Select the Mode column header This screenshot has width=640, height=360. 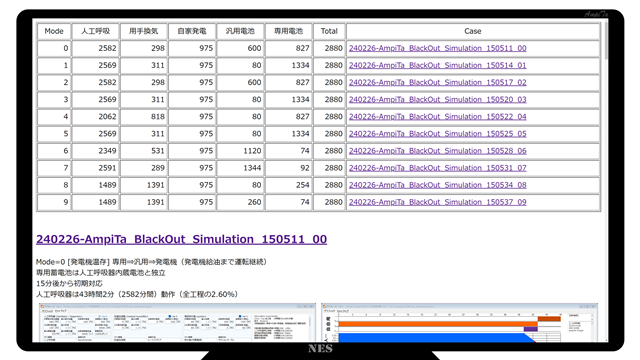click(54, 31)
